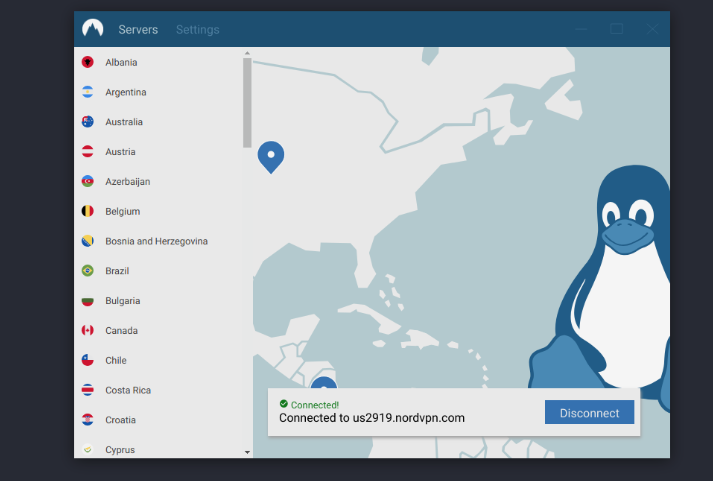Click the Cyprus flag icon
This screenshot has width=713, height=481.
[88, 449]
